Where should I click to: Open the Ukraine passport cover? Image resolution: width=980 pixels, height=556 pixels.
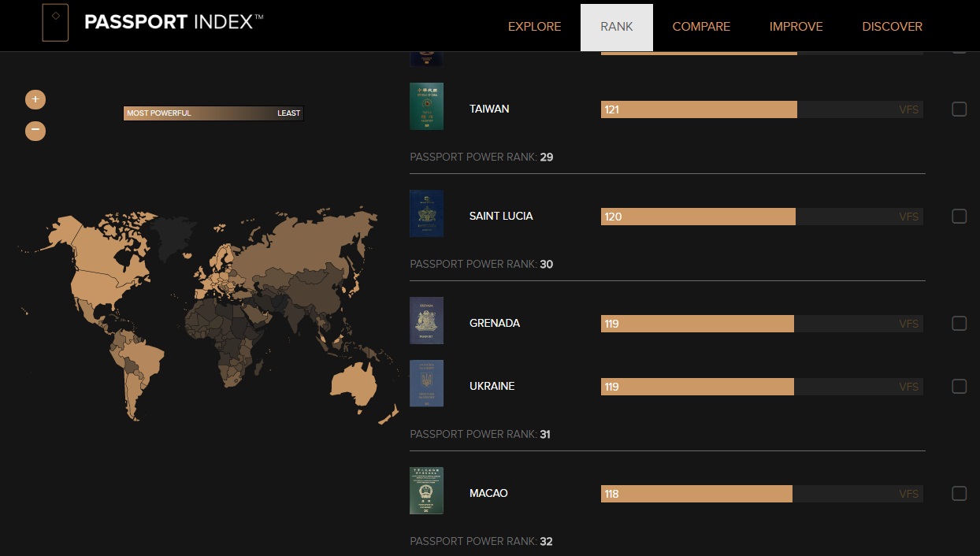[426, 384]
